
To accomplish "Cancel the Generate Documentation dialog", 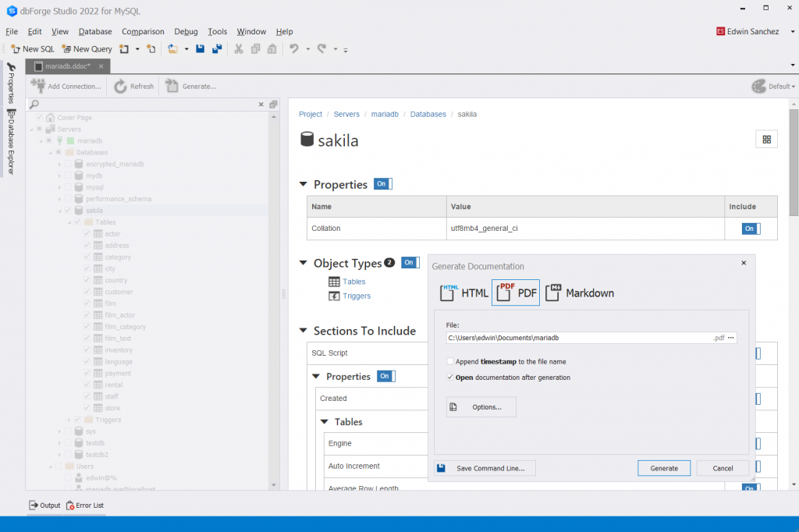I will tap(723, 468).
